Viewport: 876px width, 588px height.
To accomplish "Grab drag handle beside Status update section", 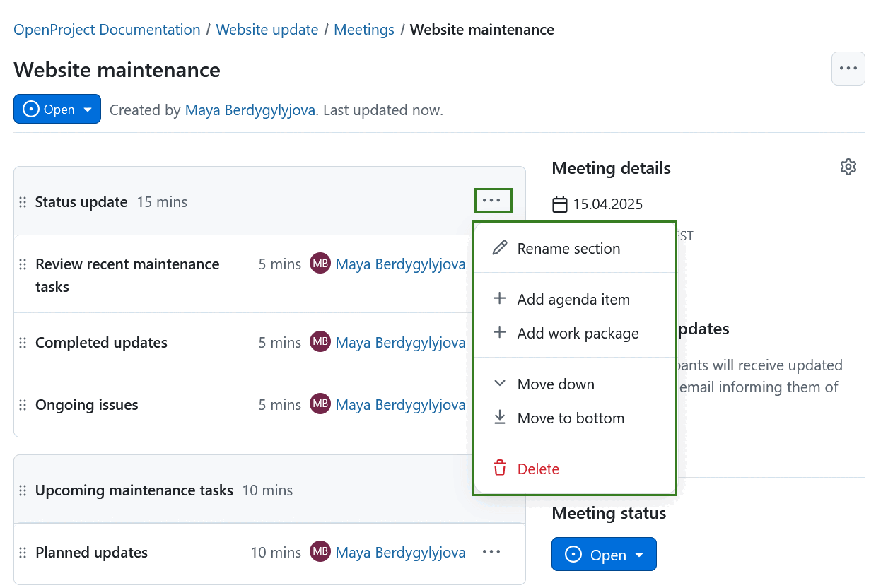I will (x=23, y=202).
